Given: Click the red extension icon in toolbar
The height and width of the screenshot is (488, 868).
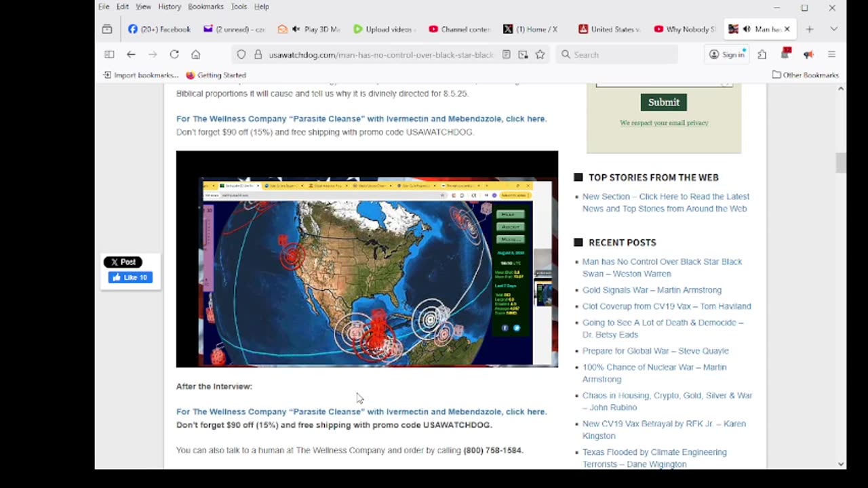Looking at the screenshot, I should (x=786, y=53).
